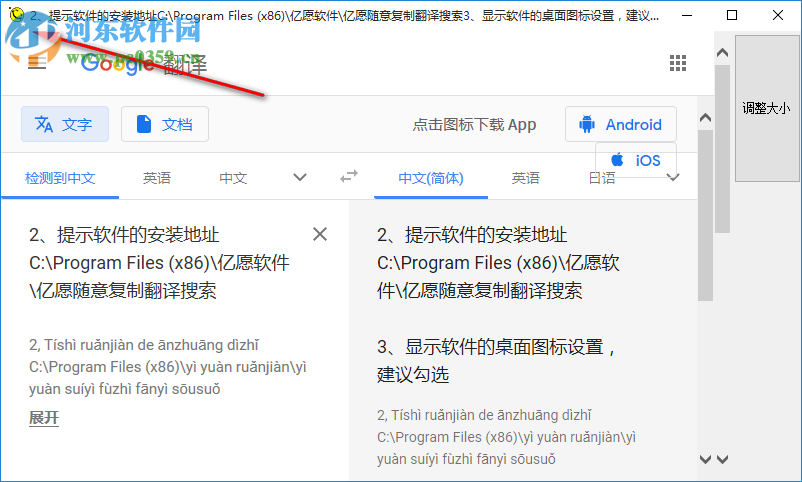Click the 调整大小 resize button
This screenshot has height=482, width=802.
point(766,108)
